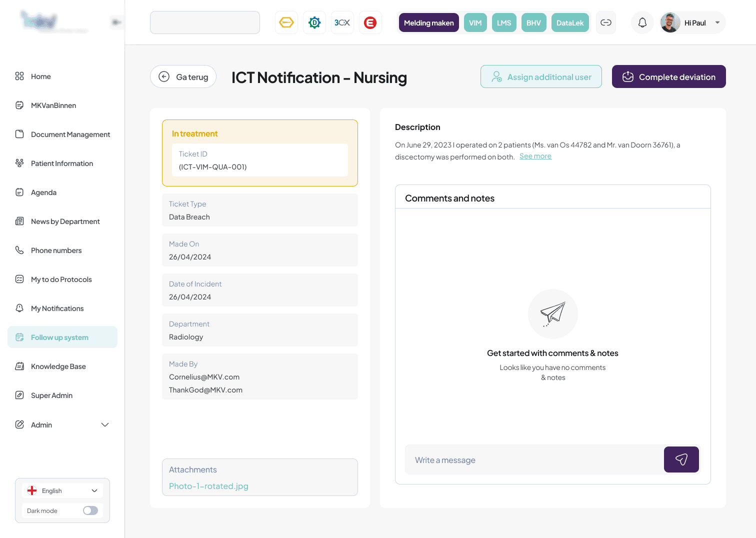
Task: Open the Photo-1-rotated.jpg attachment
Action: click(x=208, y=486)
